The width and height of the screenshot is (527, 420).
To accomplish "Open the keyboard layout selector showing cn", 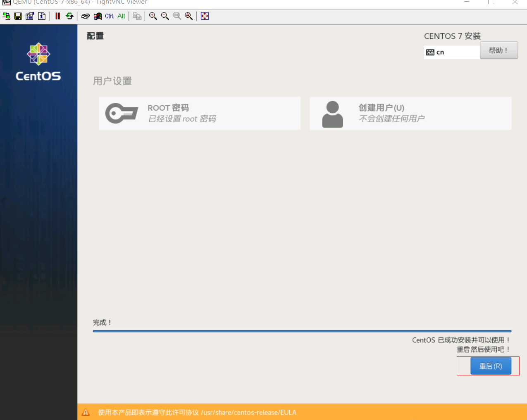I will click(452, 52).
